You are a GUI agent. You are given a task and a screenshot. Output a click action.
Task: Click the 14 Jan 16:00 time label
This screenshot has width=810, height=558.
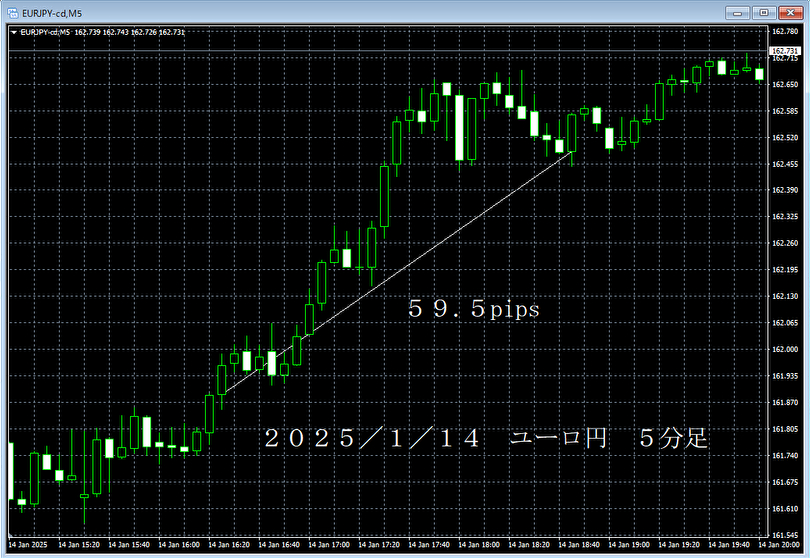(179, 545)
